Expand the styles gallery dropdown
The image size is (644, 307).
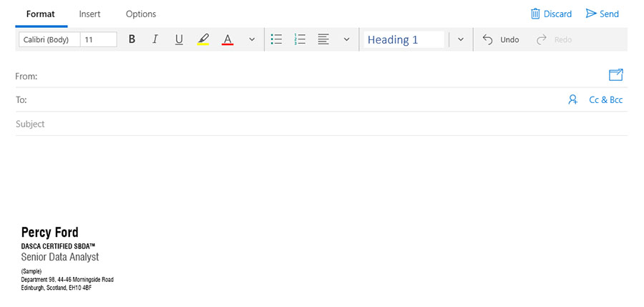click(461, 39)
